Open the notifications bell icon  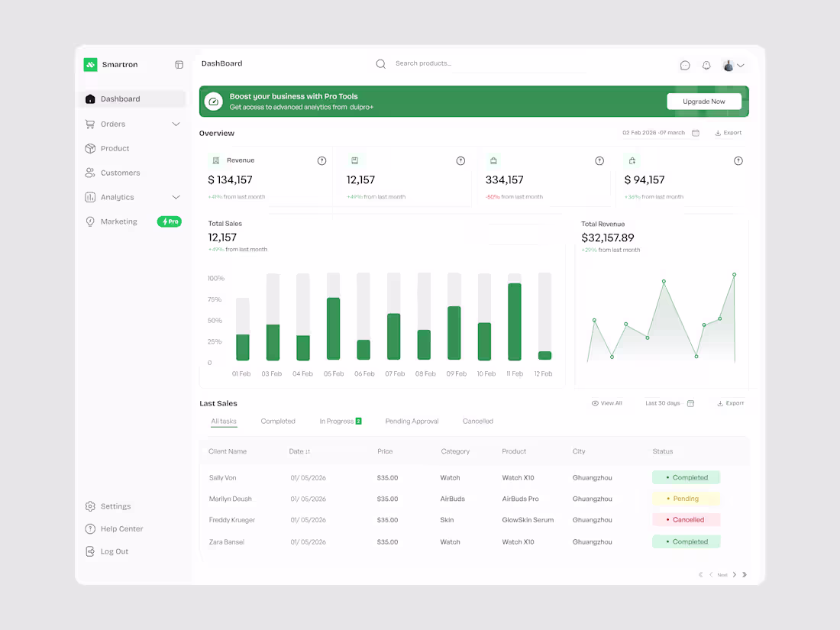coord(706,65)
